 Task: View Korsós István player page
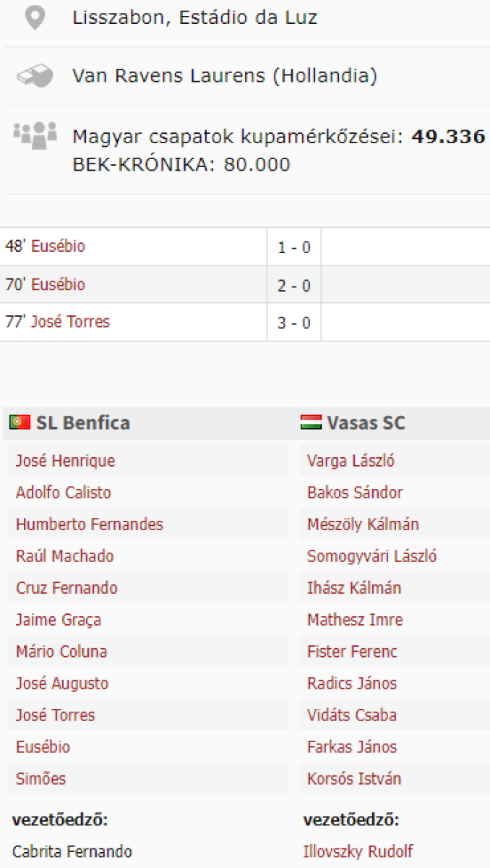pyautogui.click(x=354, y=779)
